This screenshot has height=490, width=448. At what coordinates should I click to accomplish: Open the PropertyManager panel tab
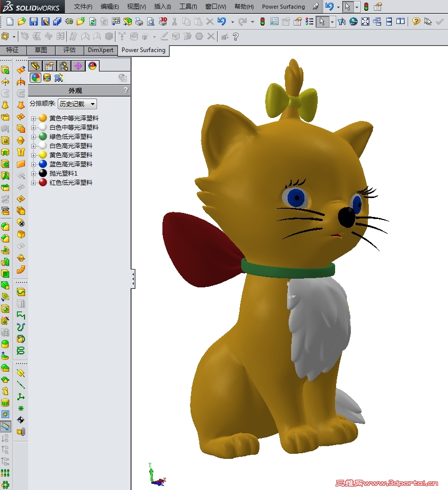coord(49,65)
